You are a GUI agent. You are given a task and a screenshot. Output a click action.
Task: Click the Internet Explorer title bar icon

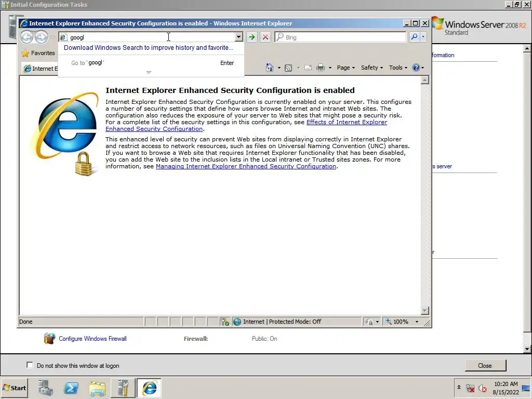(x=24, y=23)
